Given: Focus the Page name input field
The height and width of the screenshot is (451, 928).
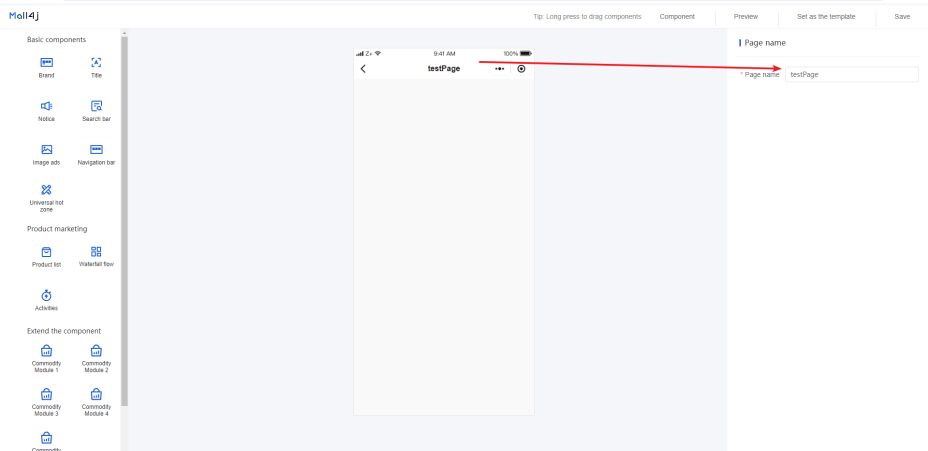Looking at the screenshot, I should tap(852, 75).
